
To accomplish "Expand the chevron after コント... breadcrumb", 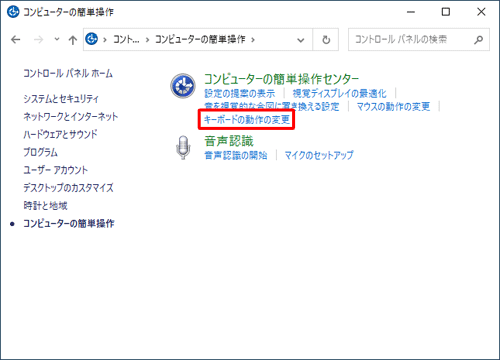I will pos(147,40).
